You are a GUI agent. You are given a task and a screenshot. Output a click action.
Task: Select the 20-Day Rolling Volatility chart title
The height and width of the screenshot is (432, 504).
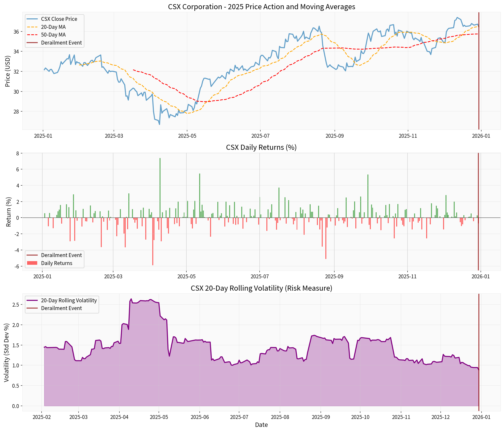(262, 288)
